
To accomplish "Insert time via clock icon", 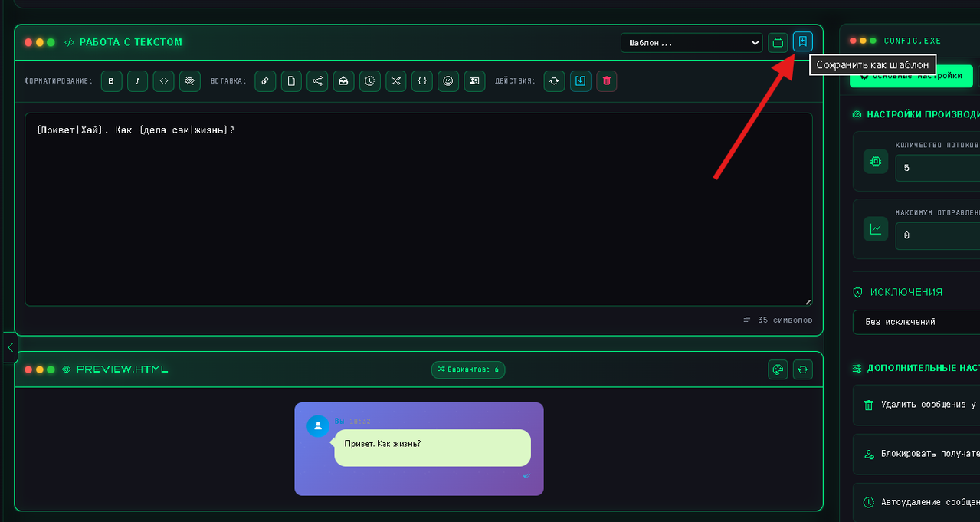I will [x=370, y=80].
